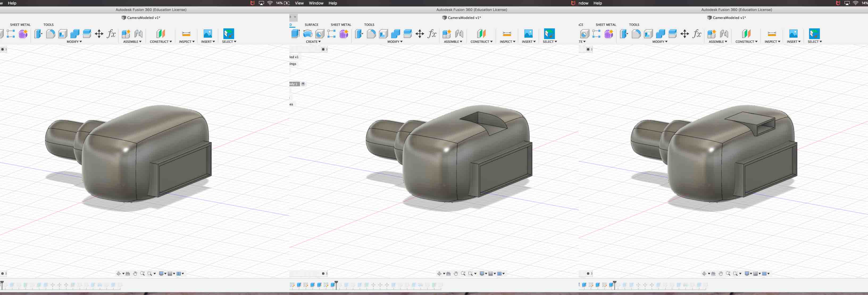Switch to TOOLS tab in middle window
Image resolution: width=868 pixels, height=295 pixels.
tap(369, 24)
